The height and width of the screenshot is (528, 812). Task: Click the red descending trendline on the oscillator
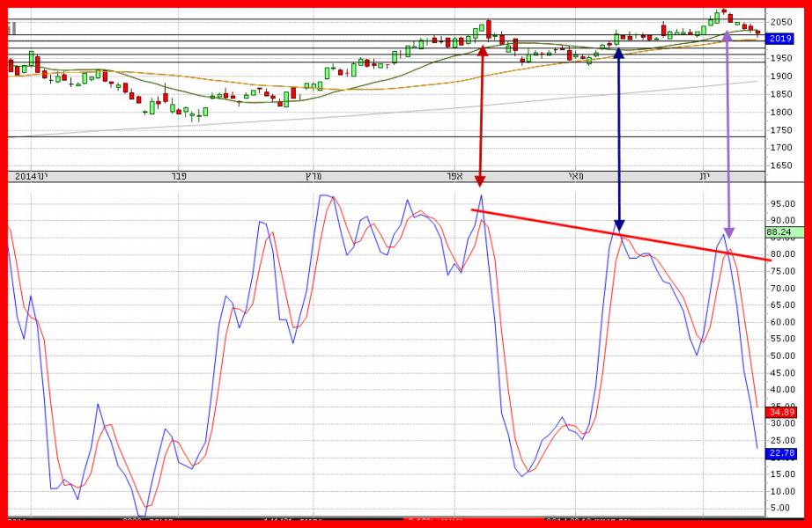pos(616,234)
